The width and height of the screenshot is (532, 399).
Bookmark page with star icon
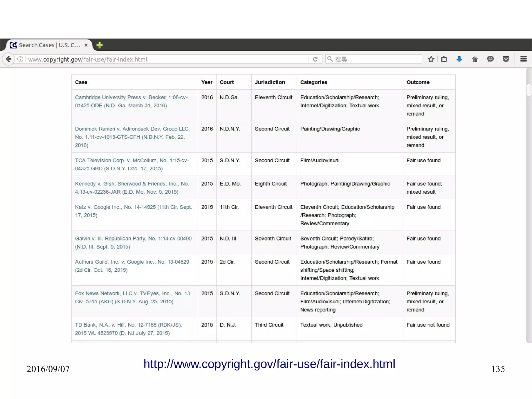pyautogui.click(x=431, y=59)
